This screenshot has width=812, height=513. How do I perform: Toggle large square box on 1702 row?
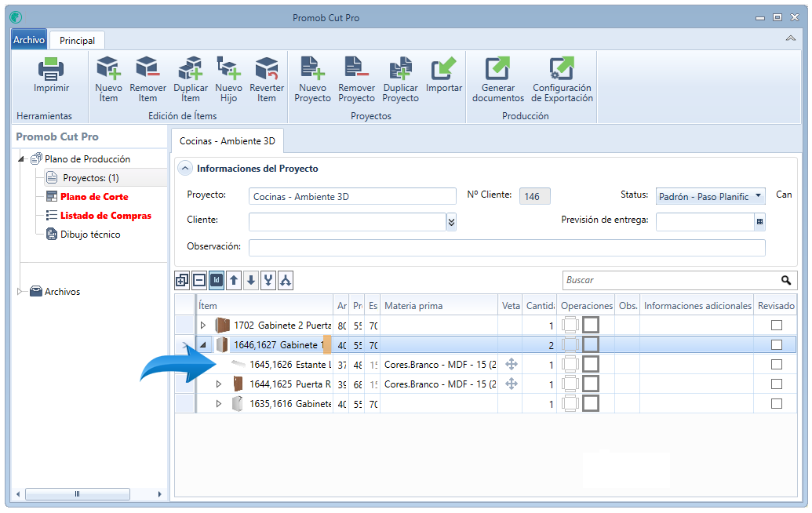591,325
